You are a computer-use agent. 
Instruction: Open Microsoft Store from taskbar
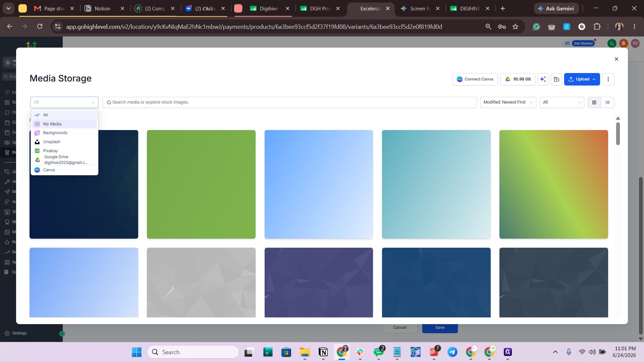pos(286,352)
